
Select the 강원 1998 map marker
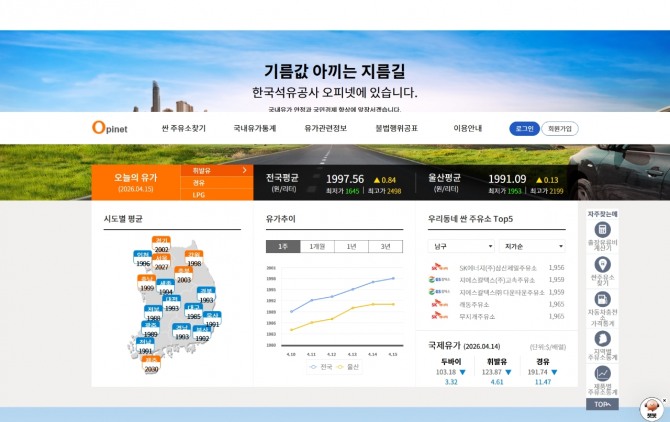(x=194, y=259)
